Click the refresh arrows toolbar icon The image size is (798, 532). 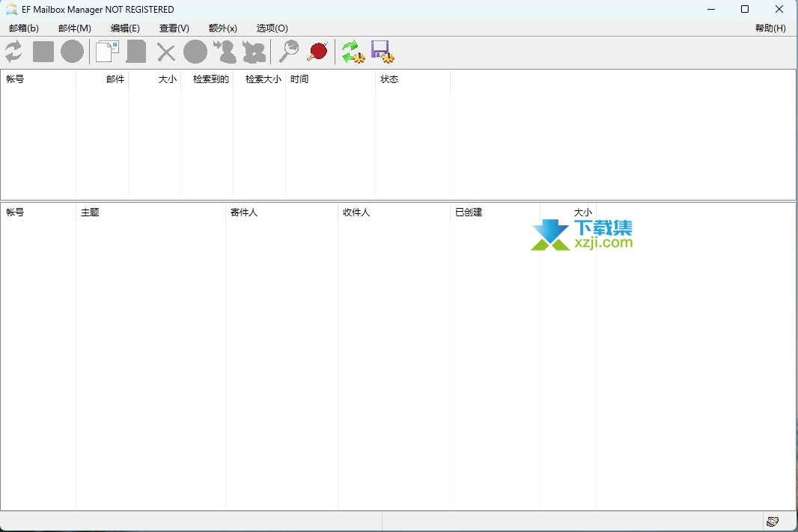pos(13,52)
